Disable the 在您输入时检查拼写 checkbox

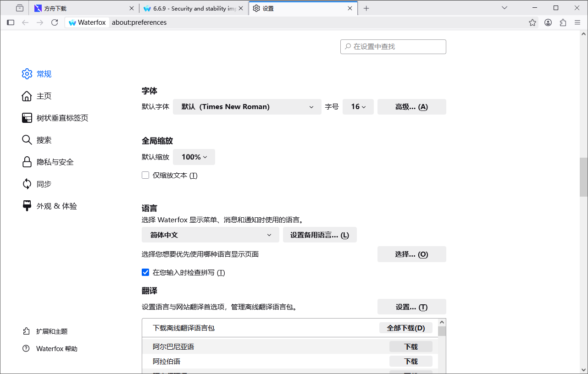coord(145,272)
